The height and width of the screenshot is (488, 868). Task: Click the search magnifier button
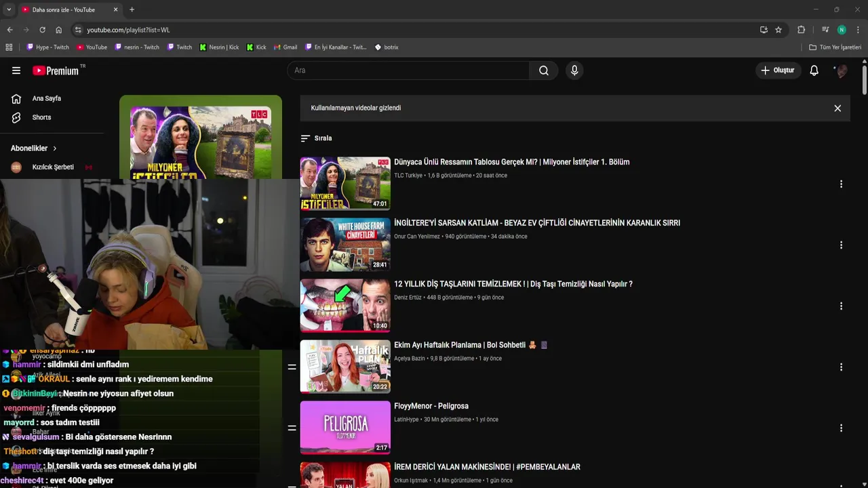click(543, 70)
